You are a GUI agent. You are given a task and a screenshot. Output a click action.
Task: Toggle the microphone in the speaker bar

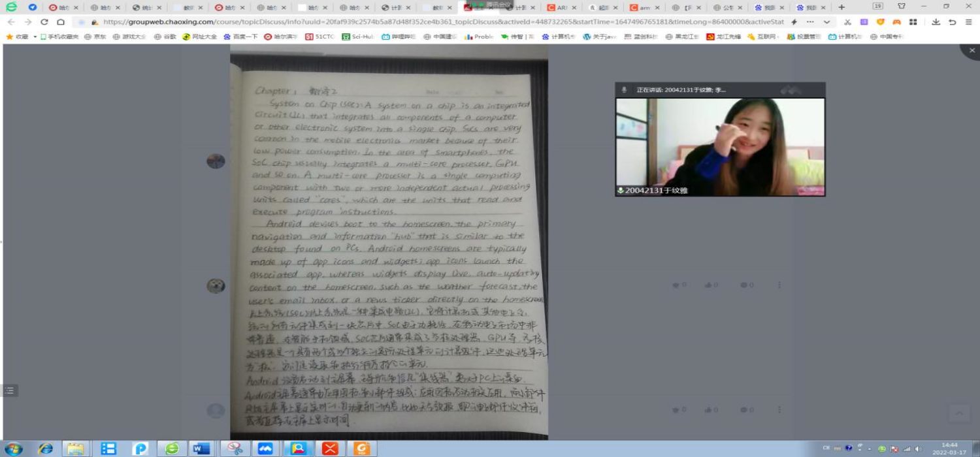624,90
